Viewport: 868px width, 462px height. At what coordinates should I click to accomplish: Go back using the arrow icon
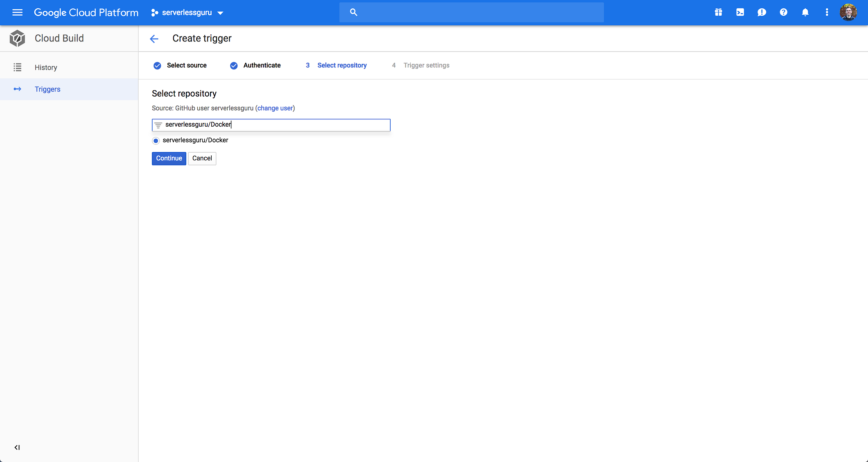pos(154,39)
